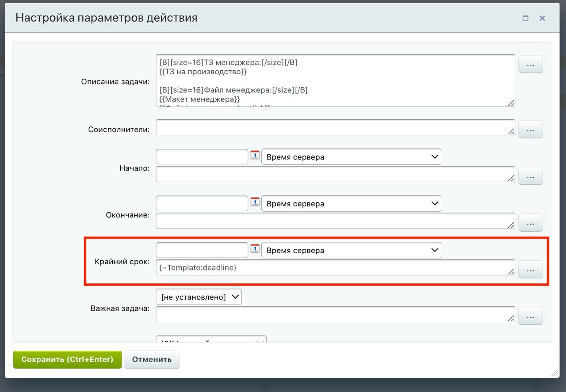The height and width of the screenshot is (392, 566).
Task: Click ellipsis button next to Крайний срок
Action: click(x=530, y=270)
